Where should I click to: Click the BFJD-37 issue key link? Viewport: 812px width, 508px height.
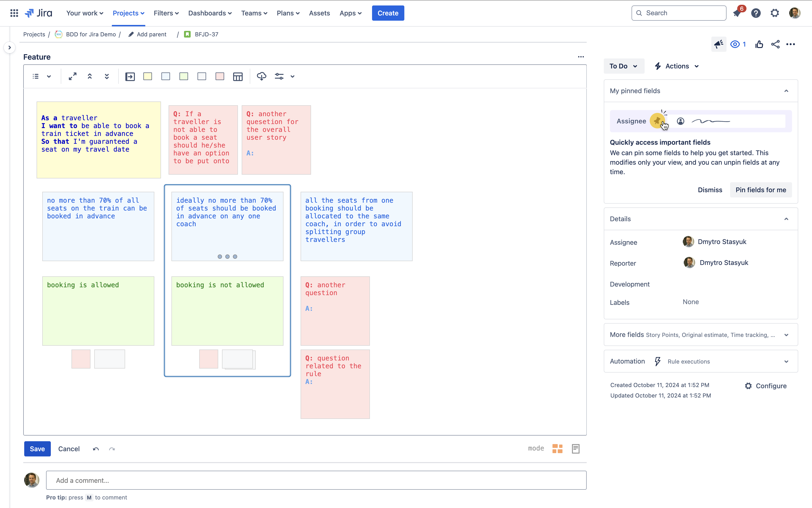[206, 34]
